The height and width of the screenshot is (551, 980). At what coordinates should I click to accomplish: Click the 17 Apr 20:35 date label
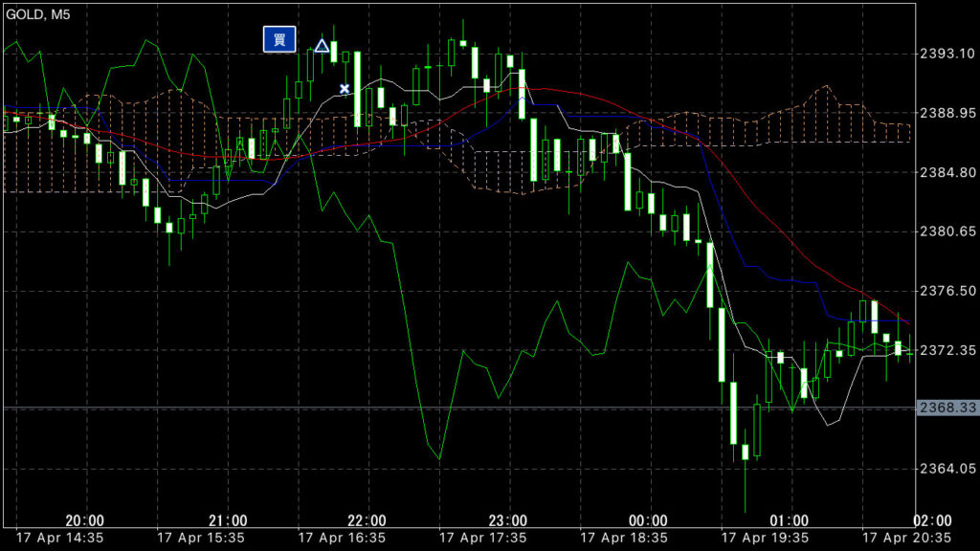(906, 538)
